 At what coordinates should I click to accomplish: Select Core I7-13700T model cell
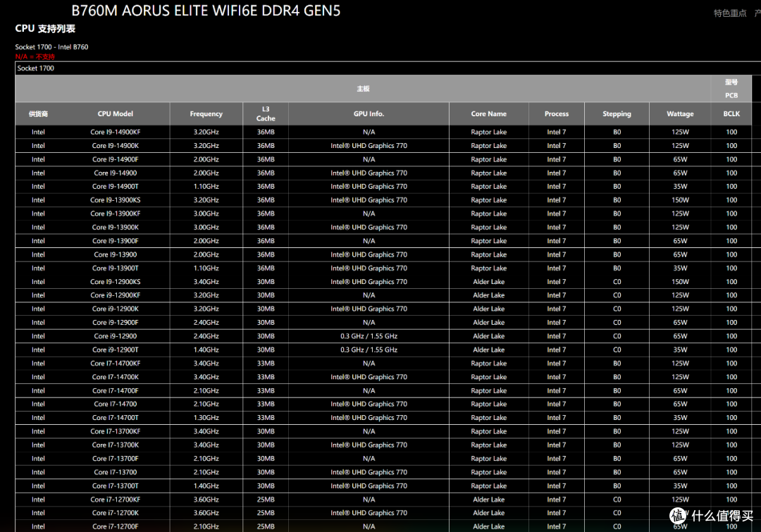point(115,486)
